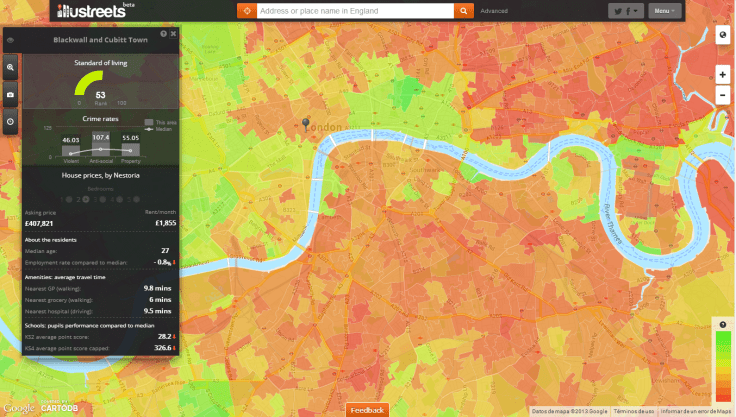
Task: Toggle panel visibility with the eye icon
Action: tap(10, 40)
